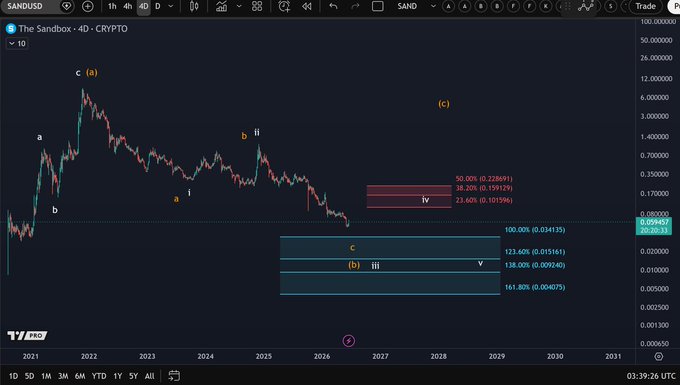Image resolution: width=680 pixels, height=385 pixels.
Task: Open the go to date calendar icon
Action: pos(174,376)
